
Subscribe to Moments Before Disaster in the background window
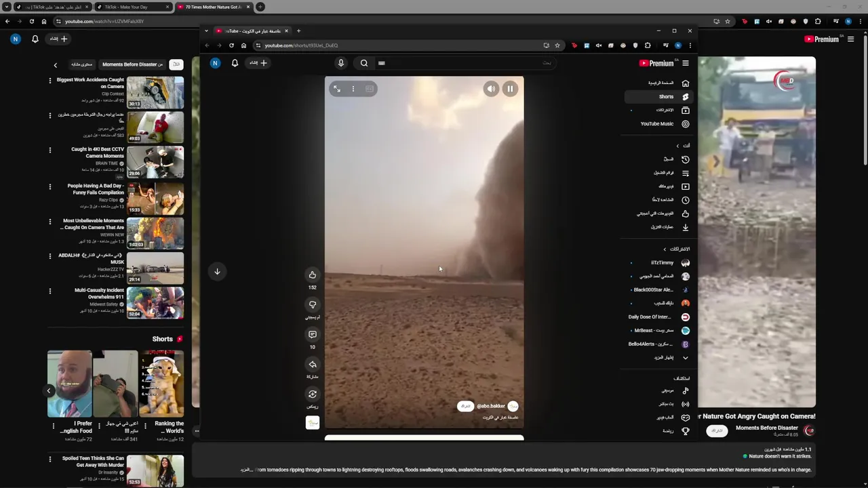click(716, 431)
